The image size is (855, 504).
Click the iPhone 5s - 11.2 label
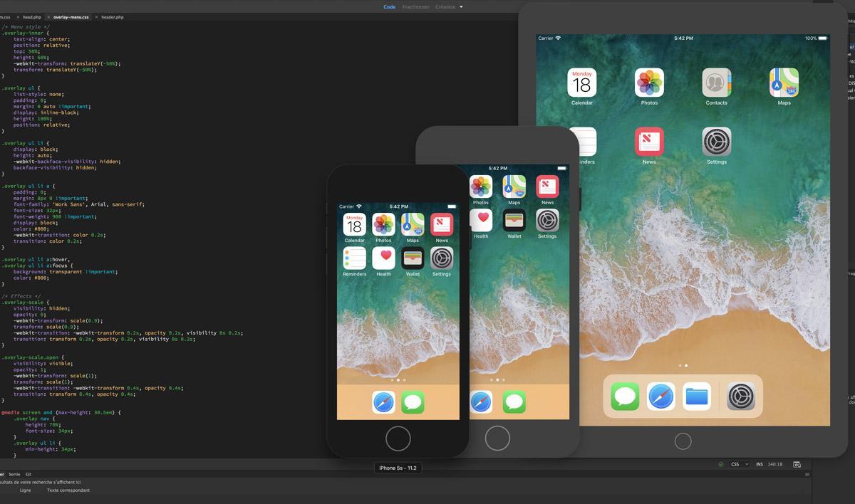[x=398, y=468]
